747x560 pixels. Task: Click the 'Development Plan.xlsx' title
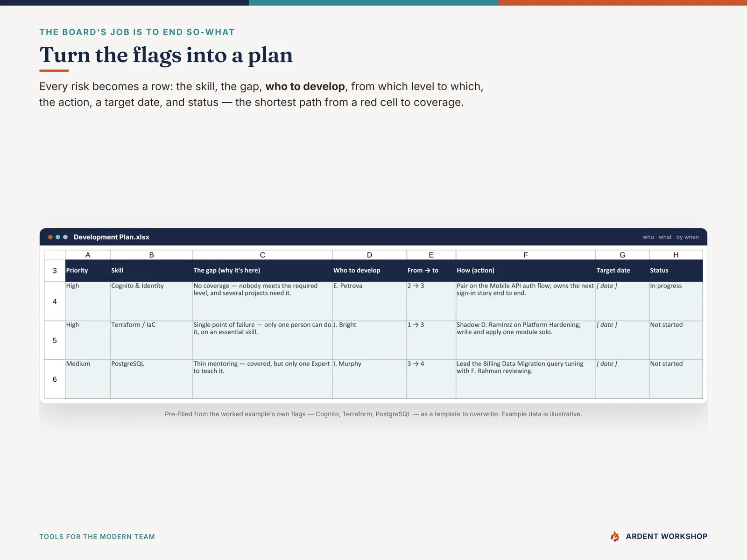coord(112,237)
